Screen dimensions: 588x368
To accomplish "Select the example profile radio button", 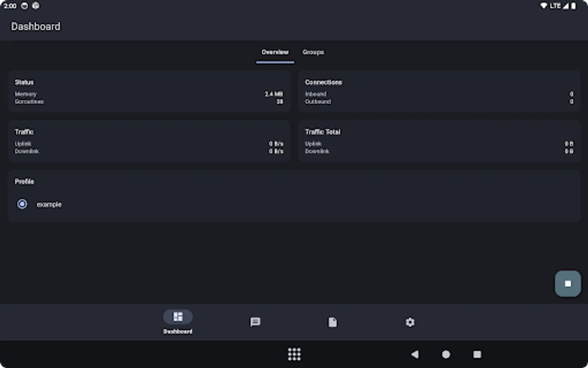I will (22, 204).
